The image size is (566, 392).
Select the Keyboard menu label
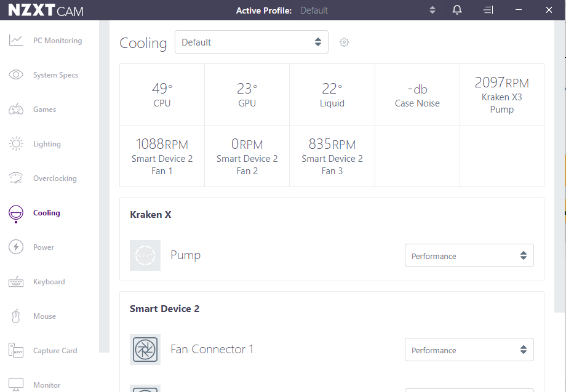point(49,282)
